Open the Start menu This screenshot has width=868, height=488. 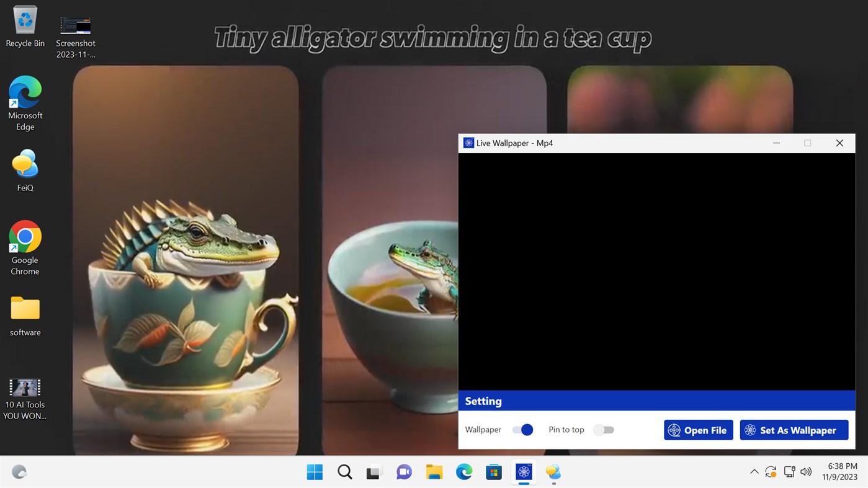315,471
